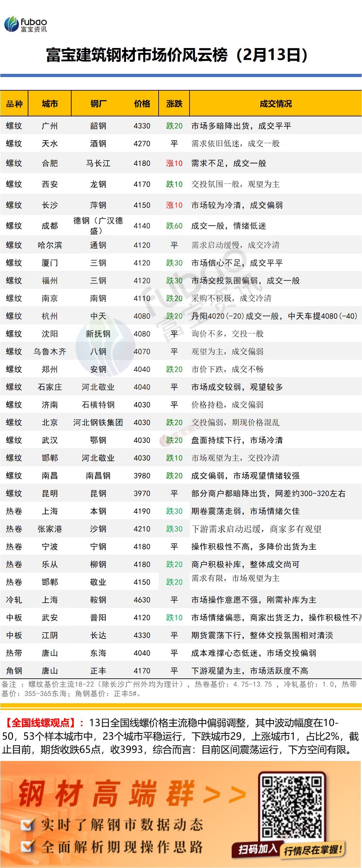Screen dimensions: 362x868
Task: Click the 南钢 mill cell
Action: click(x=98, y=298)
